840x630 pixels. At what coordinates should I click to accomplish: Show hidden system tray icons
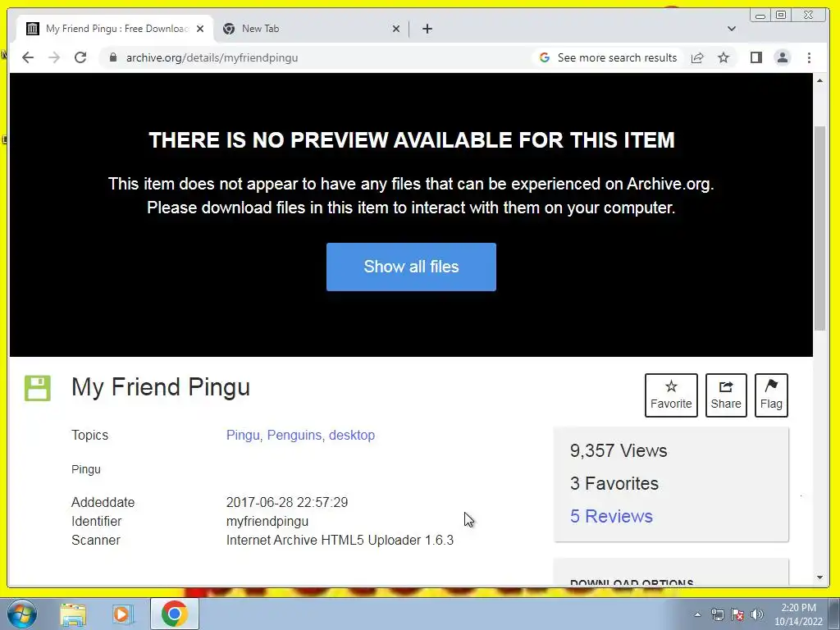tap(697, 614)
